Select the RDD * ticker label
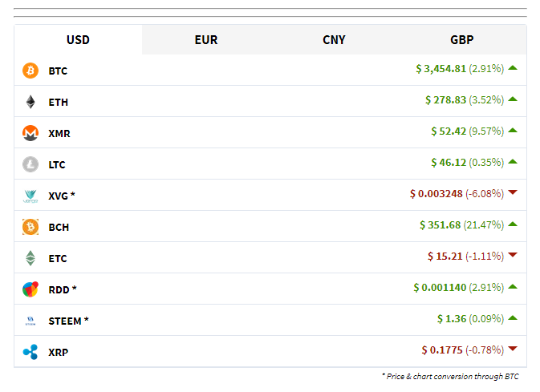540x392 pixels. [63, 289]
